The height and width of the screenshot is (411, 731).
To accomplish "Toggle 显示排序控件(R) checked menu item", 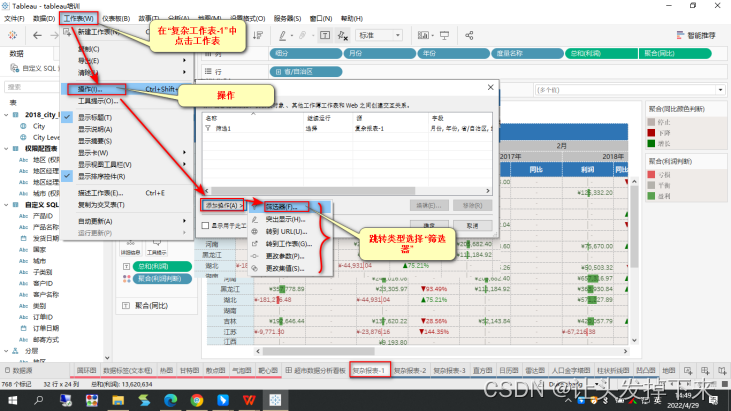I will (102, 176).
